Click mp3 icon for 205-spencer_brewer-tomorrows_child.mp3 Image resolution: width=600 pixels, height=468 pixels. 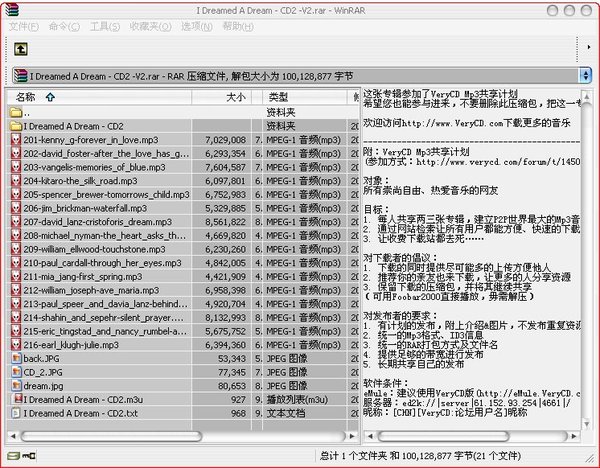point(16,194)
